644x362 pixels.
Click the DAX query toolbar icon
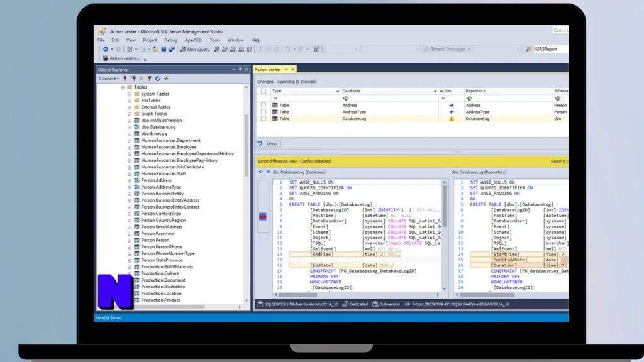(249, 49)
